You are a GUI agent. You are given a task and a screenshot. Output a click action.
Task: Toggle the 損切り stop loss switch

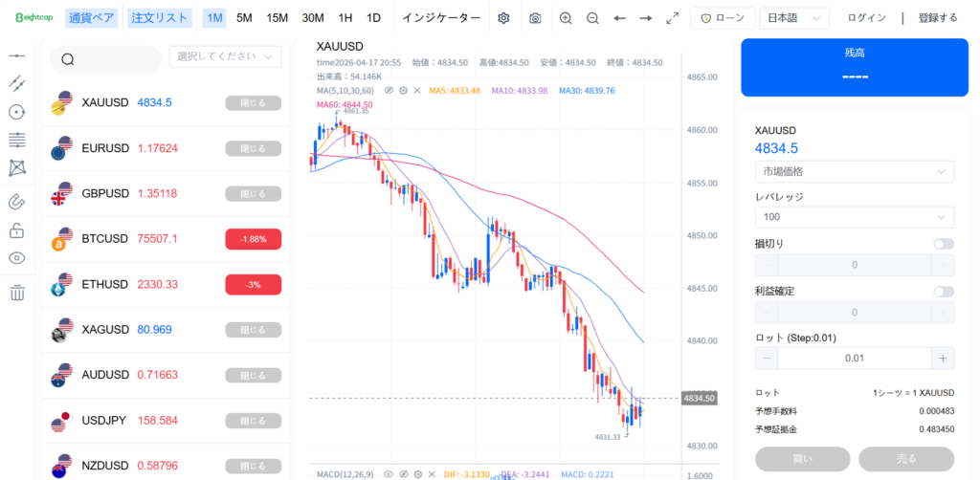944,244
